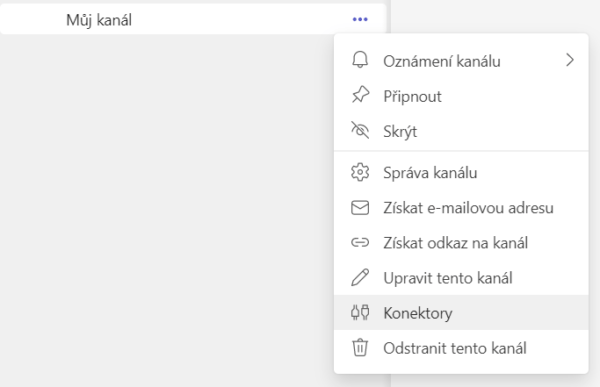Click the pin icon
The image size is (600, 387).
360,95
